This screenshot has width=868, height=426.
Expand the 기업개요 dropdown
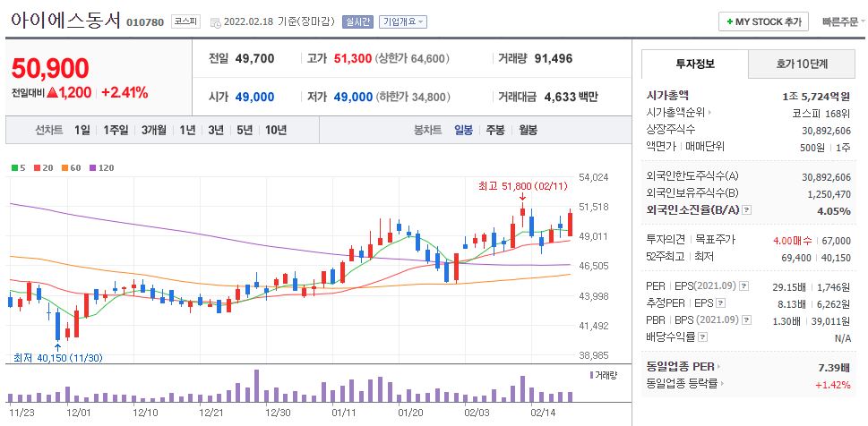(x=403, y=21)
